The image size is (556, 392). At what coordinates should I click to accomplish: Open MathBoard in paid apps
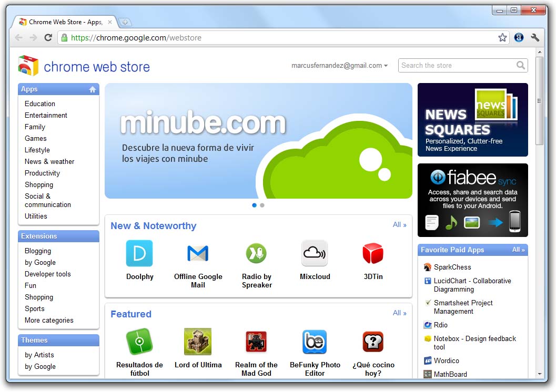(450, 374)
